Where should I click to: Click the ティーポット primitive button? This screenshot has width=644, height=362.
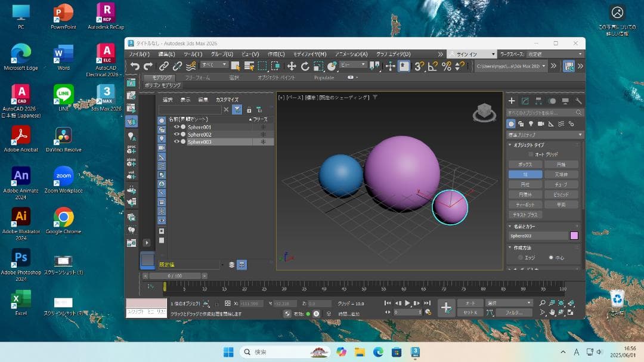point(526,203)
